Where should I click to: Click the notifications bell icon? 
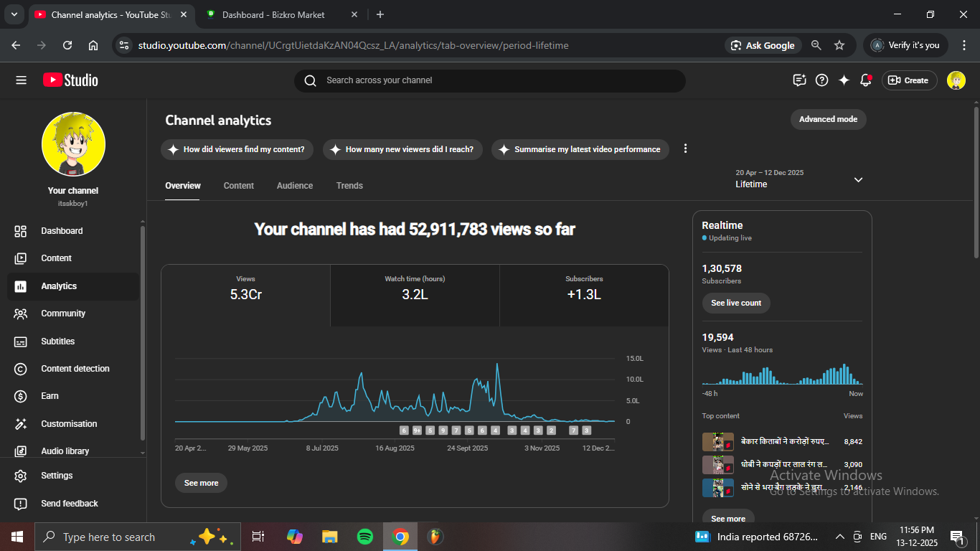pyautogui.click(x=866, y=80)
